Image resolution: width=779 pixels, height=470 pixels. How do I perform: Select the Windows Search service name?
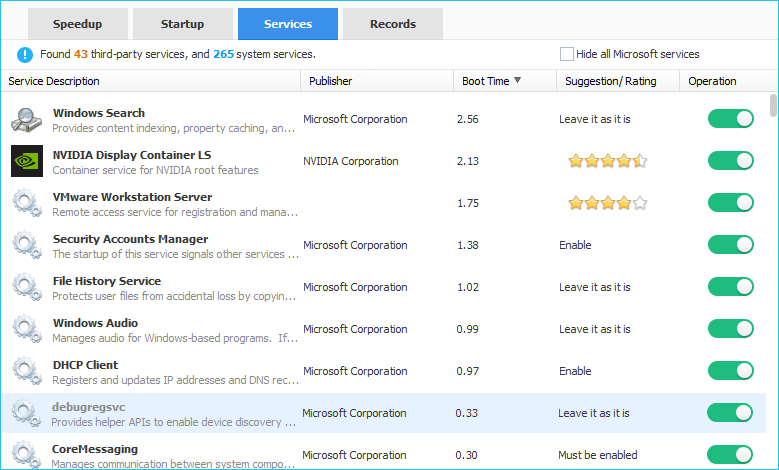pos(99,113)
